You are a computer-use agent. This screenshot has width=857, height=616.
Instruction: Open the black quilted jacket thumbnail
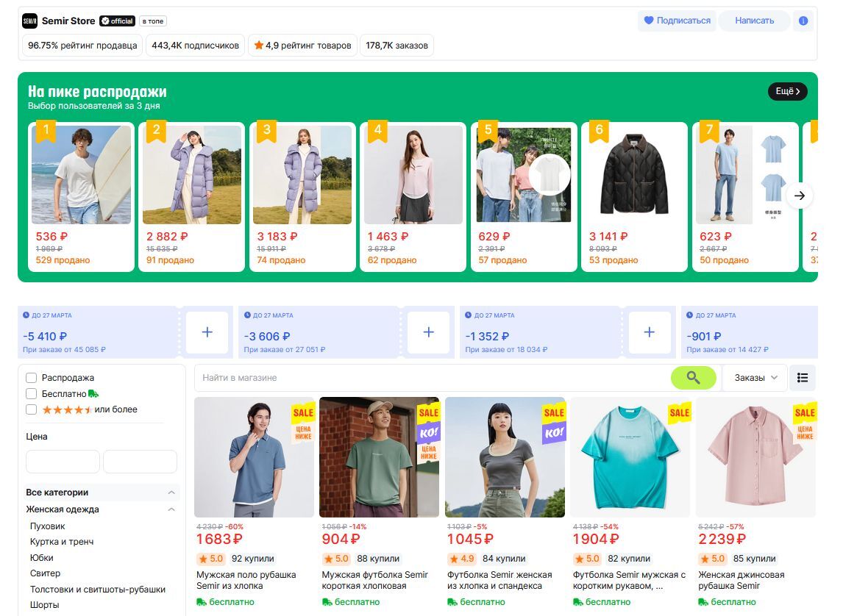coord(633,175)
